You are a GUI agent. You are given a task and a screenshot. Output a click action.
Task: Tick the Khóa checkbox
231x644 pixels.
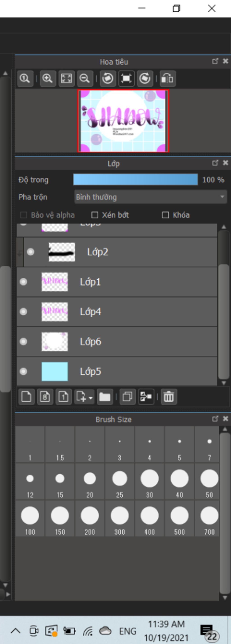[165, 215]
